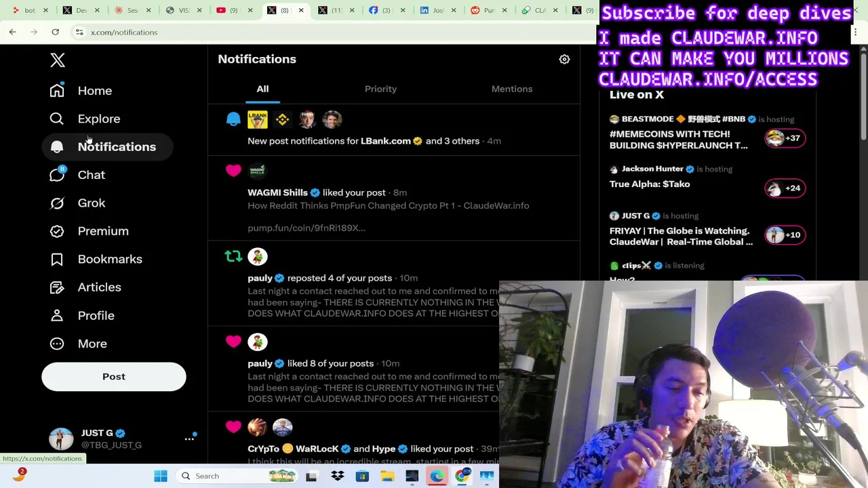The width and height of the screenshot is (868, 488).
Task: Switch to the LinkedIn browser tab
Action: click(x=439, y=10)
